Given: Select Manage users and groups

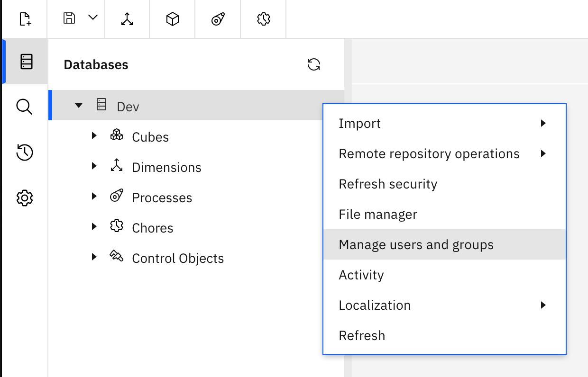Looking at the screenshot, I should coord(444,244).
